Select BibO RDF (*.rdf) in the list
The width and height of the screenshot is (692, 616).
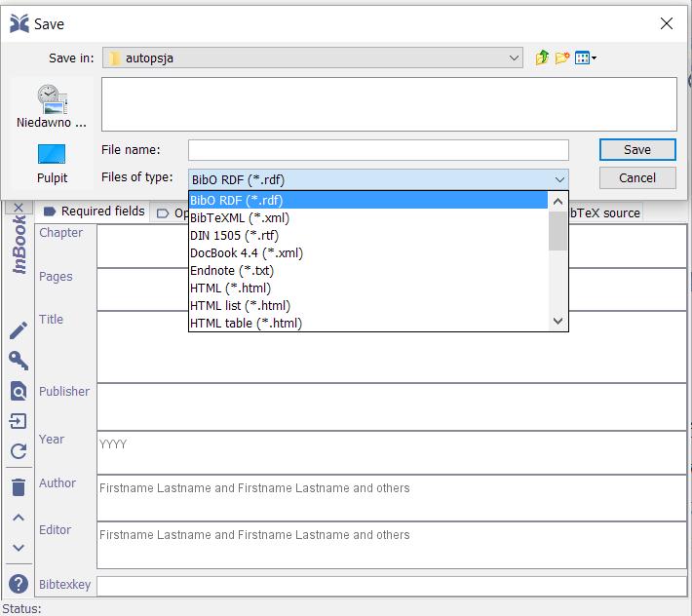click(x=368, y=201)
